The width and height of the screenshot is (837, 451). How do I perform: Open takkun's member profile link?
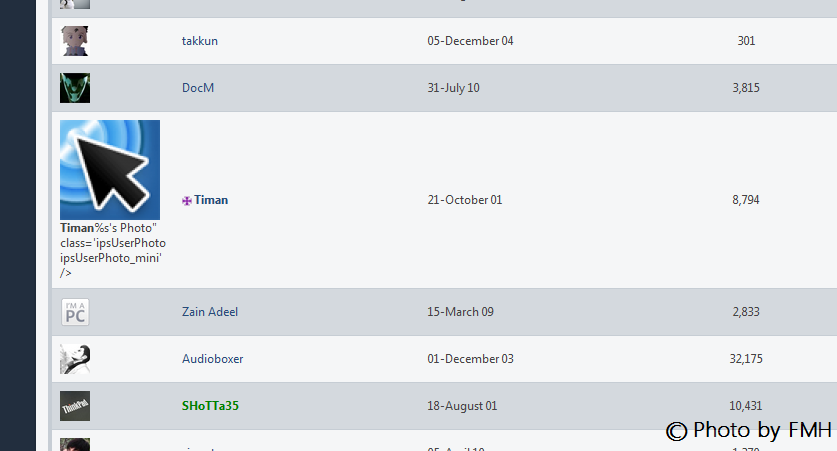coord(200,41)
